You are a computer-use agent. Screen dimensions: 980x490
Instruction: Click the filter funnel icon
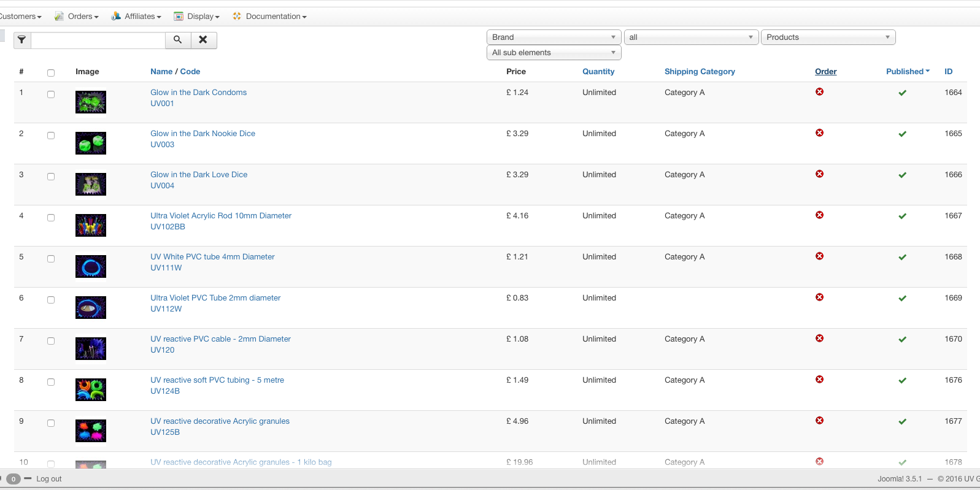tap(22, 40)
